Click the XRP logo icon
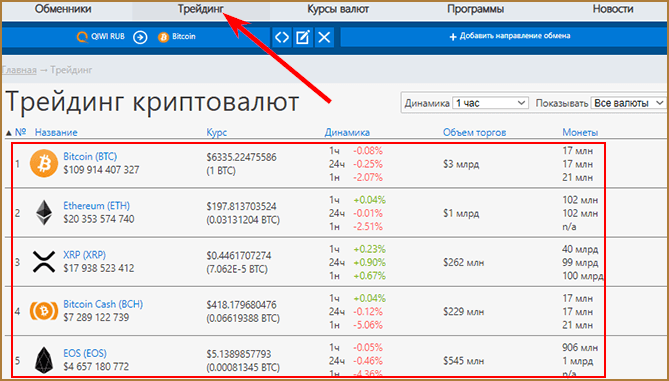Image resolution: width=669 pixels, height=381 pixels. coord(44,262)
